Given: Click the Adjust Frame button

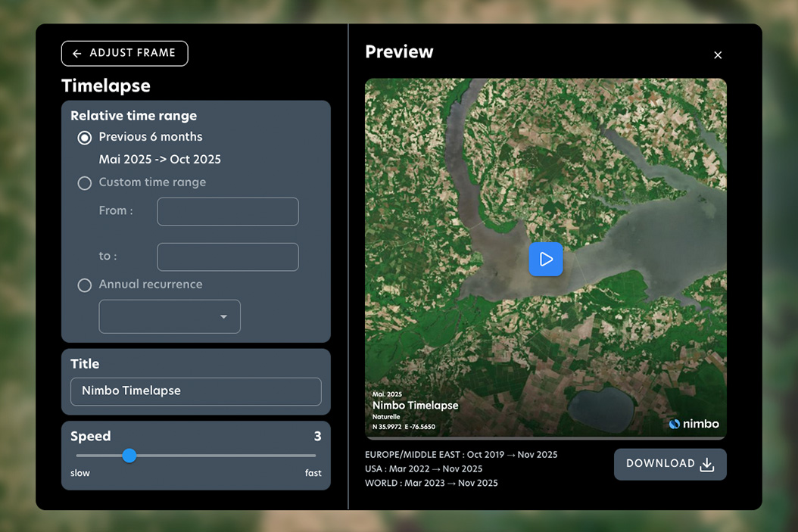Looking at the screenshot, I should [x=124, y=53].
